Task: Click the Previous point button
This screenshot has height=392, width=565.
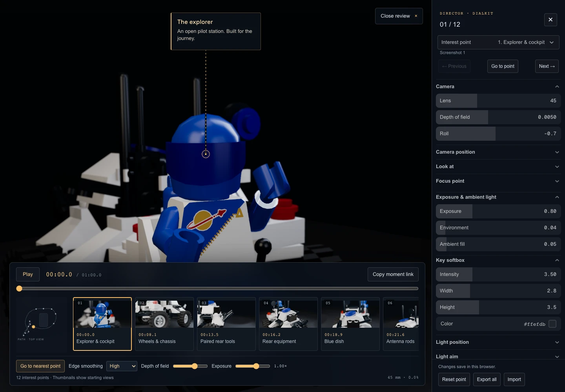Action: (454, 66)
